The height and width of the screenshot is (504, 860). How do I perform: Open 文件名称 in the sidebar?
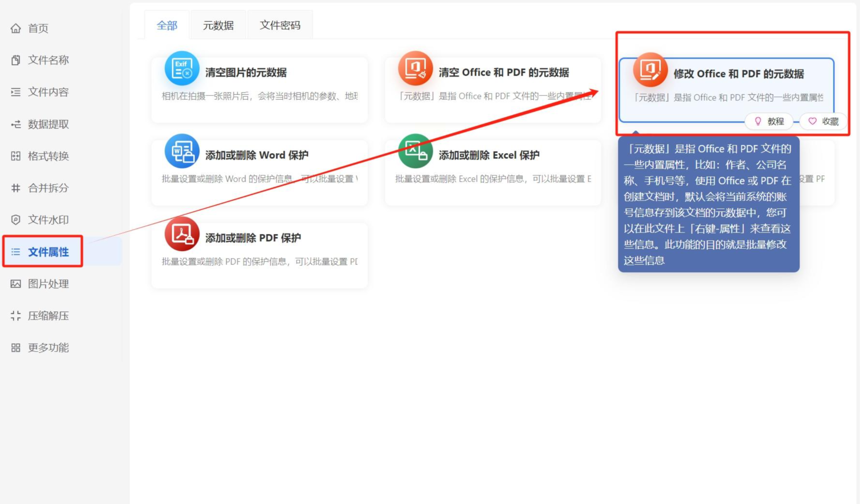(x=48, y=60)
